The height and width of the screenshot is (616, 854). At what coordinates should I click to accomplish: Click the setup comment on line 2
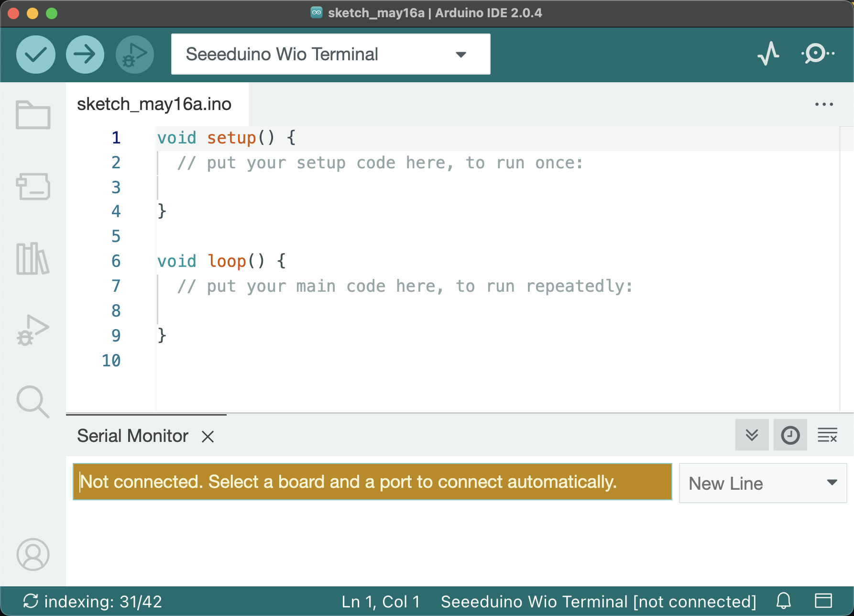(x=380, y=163)
